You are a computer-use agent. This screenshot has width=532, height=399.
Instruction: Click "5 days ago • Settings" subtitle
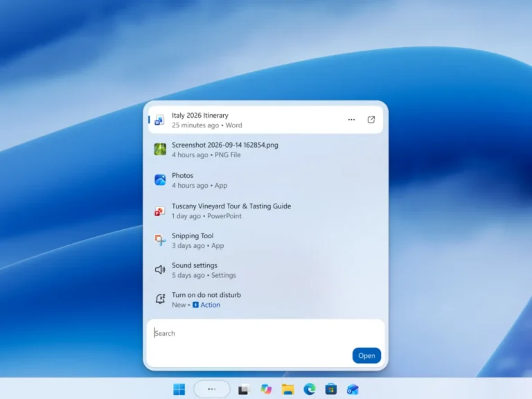(204, 275)
